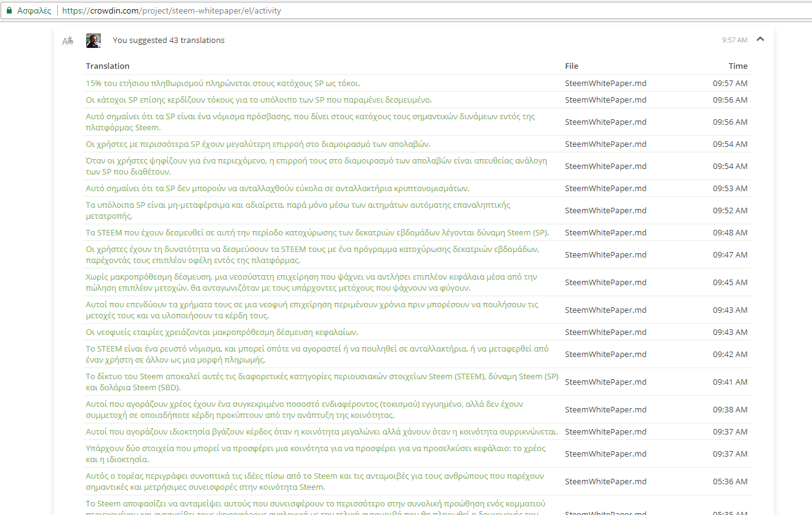812x515 pixels.
Task: Click the "05:36 AM" time cell
Action: (730, 481)
